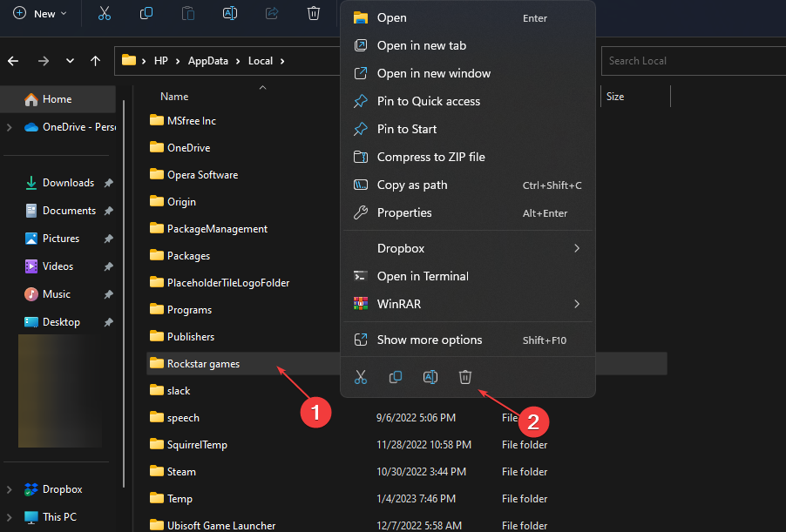786x532 pixels.
Task: Choose Copy as path
Action: tap(468, 185)
